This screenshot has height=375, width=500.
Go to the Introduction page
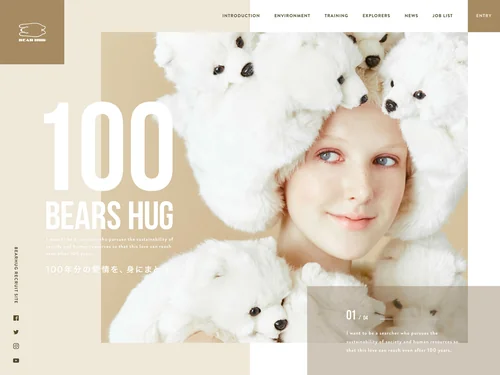[x=241, y=16]
